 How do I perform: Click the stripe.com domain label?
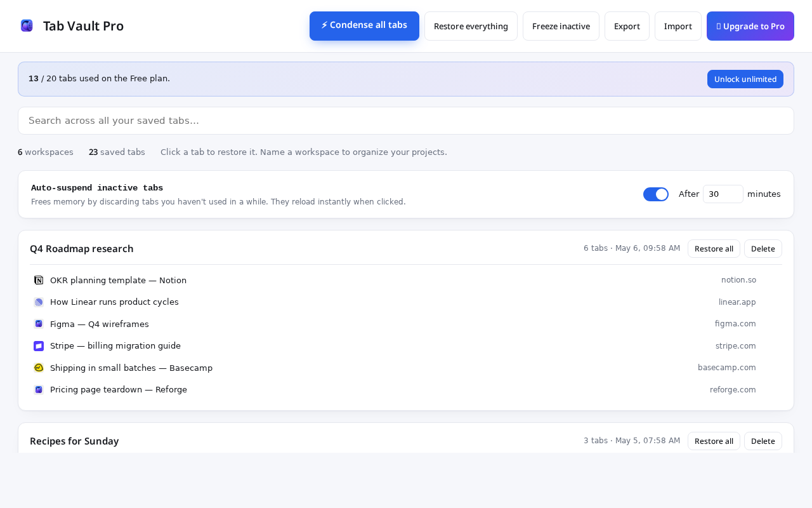pos(736,346)
